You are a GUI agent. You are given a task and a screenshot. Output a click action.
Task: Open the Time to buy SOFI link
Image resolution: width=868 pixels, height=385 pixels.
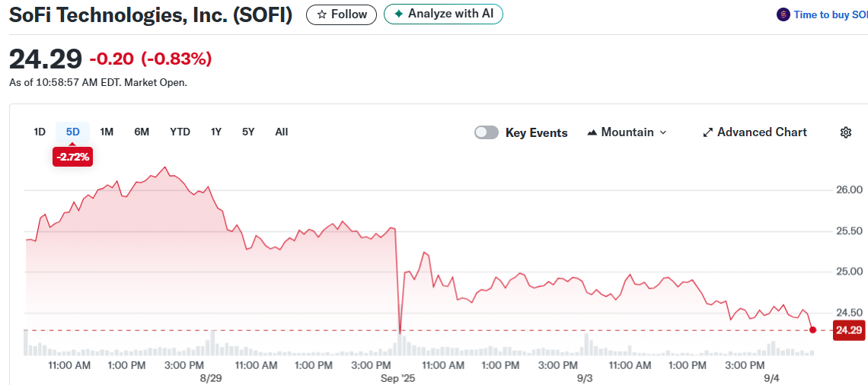tap(831, 15)
